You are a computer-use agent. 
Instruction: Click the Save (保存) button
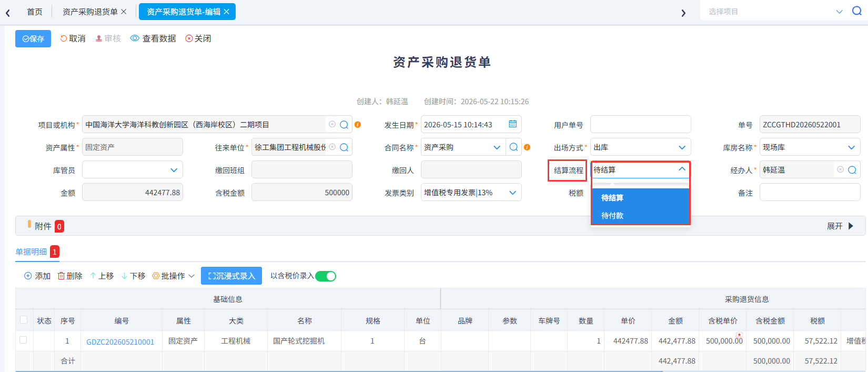pyautogui.click(x=33, y=39)
